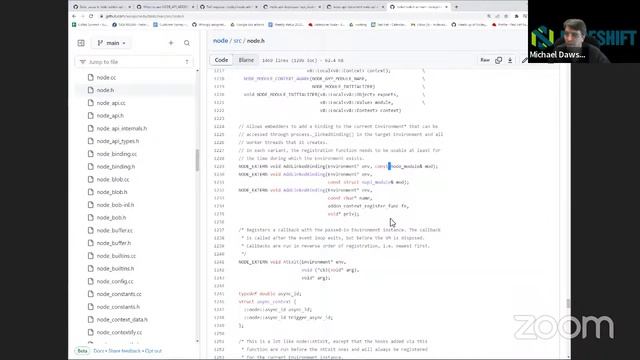Open node_contextify.cc file

pos(119,332)
